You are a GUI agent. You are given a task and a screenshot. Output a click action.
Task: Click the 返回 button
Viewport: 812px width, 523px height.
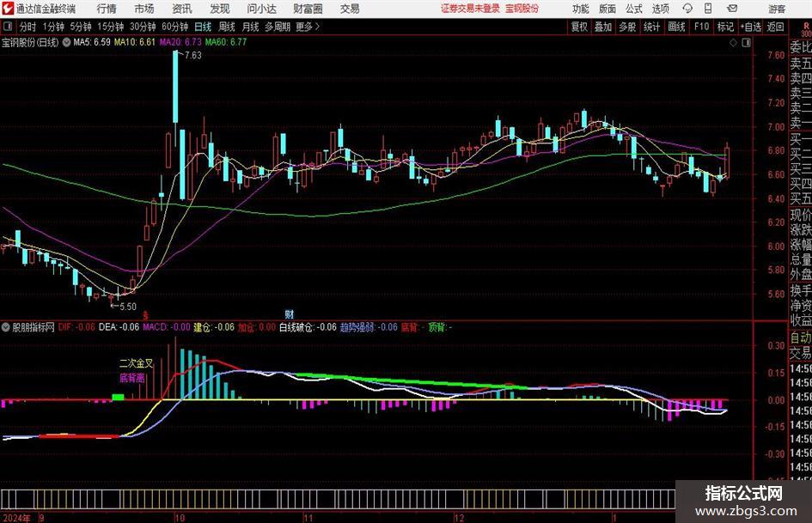pyautogui.click(x=775, y=27)
